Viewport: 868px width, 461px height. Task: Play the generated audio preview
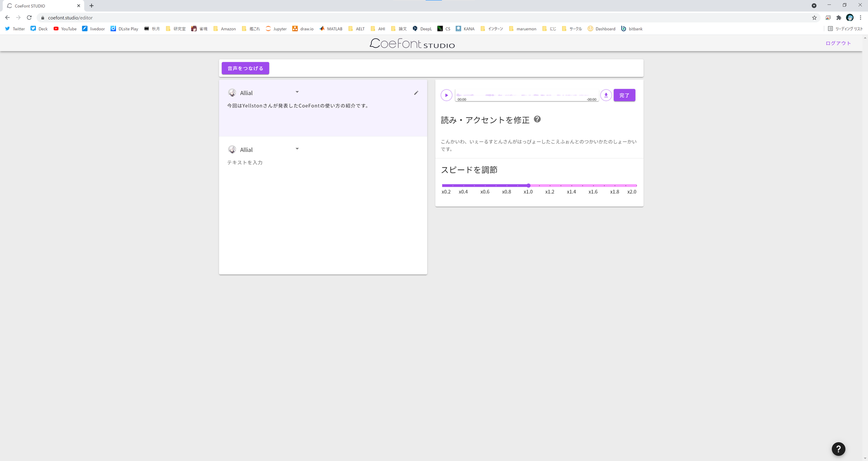click(x=446, y=95)
